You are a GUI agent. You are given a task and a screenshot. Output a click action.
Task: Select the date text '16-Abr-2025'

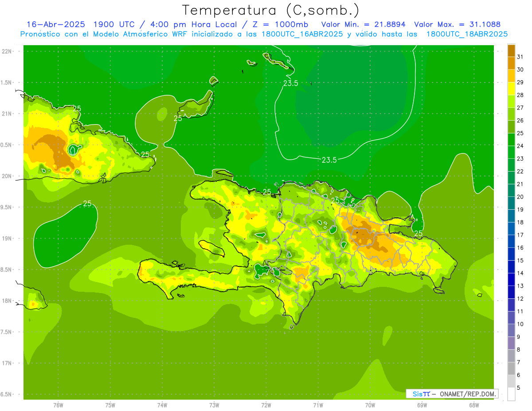[x=55, y=24]
